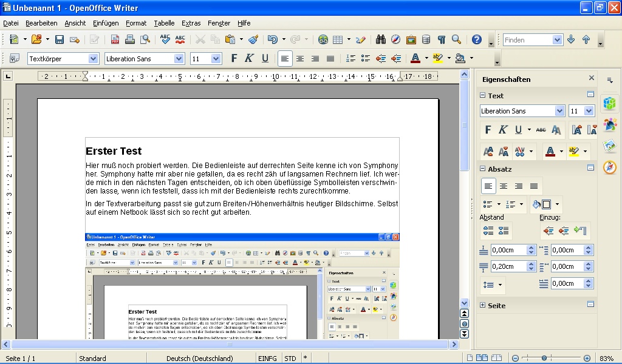Click the Open folder icon
The image size is (622, 364).
click(x=36, y=39)
